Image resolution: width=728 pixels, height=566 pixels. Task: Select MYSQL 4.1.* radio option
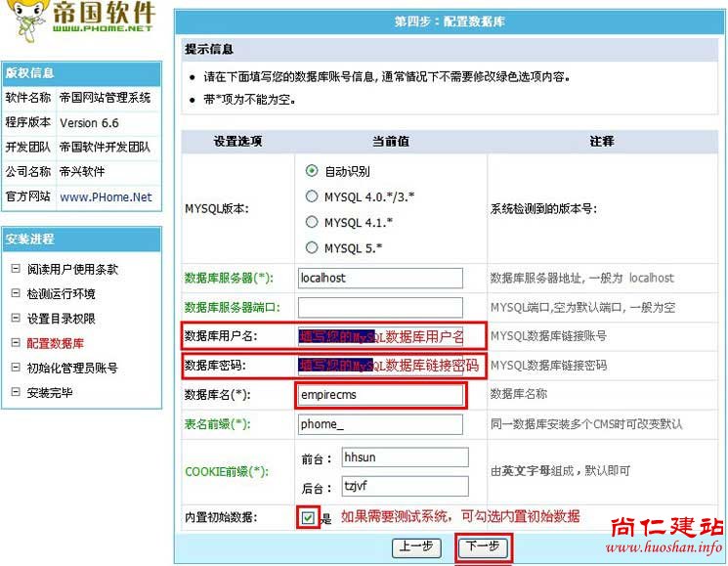313,222
